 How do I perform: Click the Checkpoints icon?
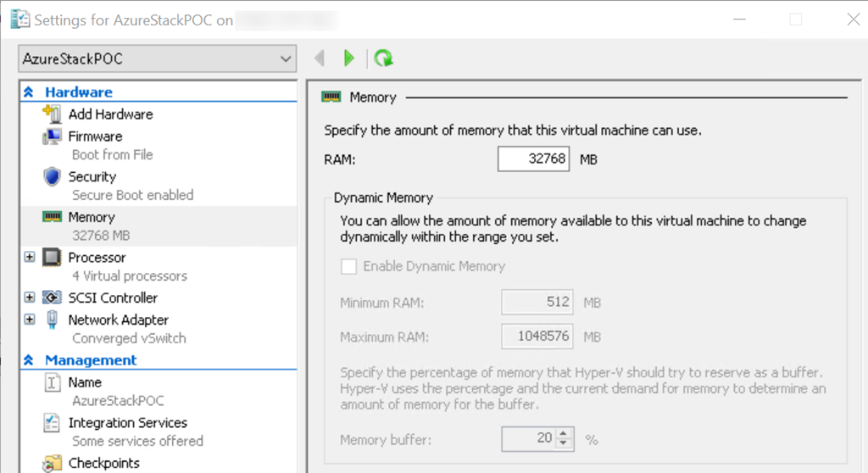point(52,463)
